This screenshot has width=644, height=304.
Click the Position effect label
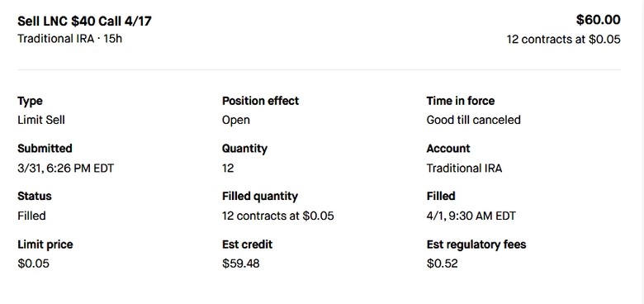tap(260, 101)
